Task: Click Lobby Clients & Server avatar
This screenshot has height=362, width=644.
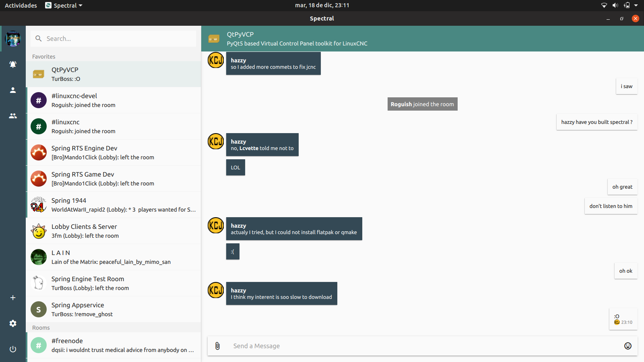Action: point(39,231)
